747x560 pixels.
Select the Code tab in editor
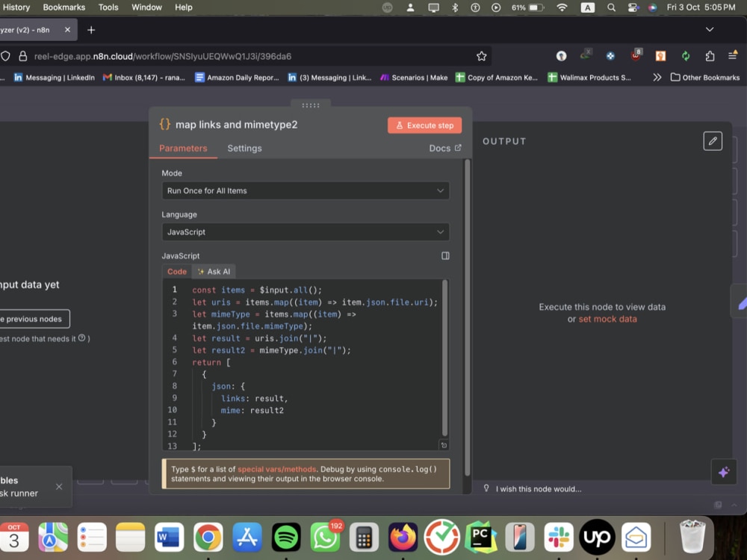point(177,272)
